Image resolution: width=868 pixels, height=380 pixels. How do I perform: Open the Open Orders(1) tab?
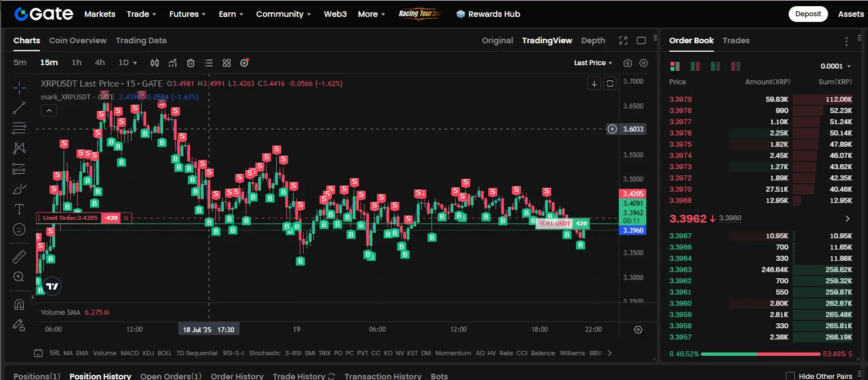point(170,376)
